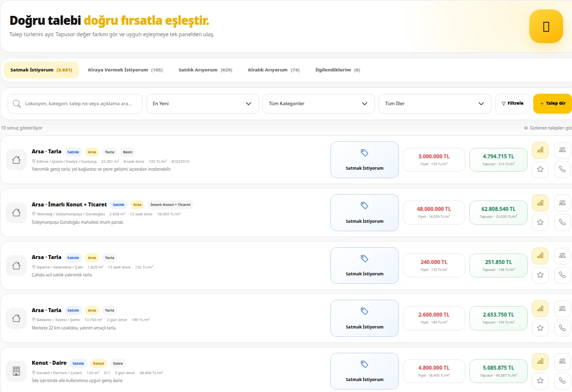Click the 4.794.715 TL Tapusor value box

(x=498, y=160)
